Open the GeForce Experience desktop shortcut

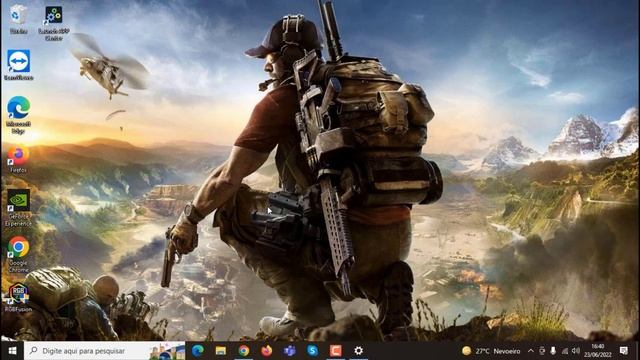click(18, 207)
